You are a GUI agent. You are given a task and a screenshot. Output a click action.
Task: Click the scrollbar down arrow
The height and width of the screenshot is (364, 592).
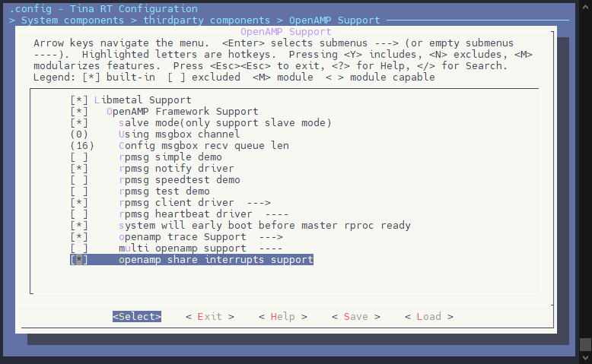(586, 358)
